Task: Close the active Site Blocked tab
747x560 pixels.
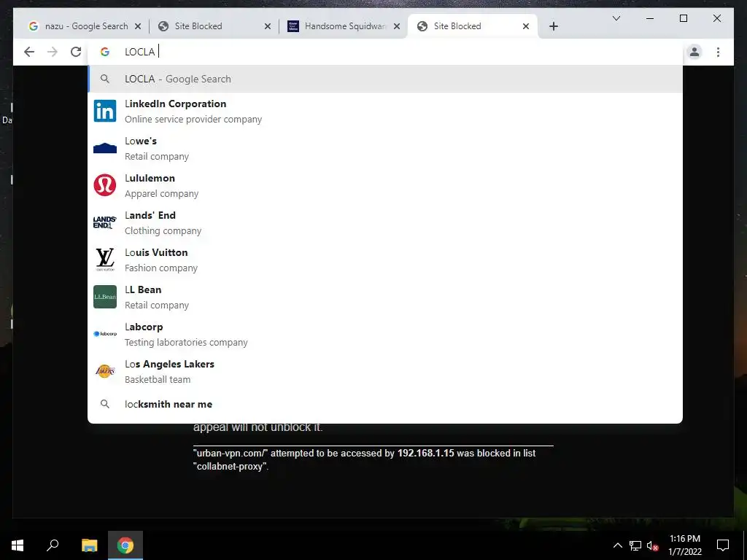Action: [526, 26]
